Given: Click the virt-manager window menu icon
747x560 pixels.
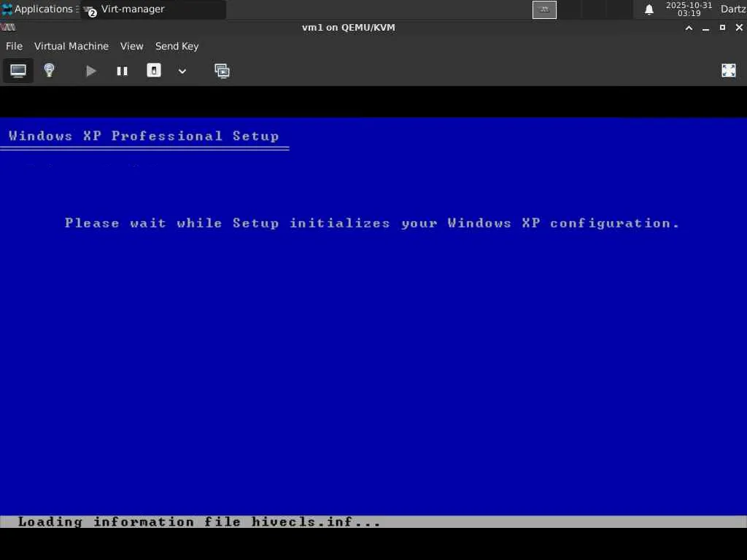Looking at the screenshot, I should coord(8,28).
